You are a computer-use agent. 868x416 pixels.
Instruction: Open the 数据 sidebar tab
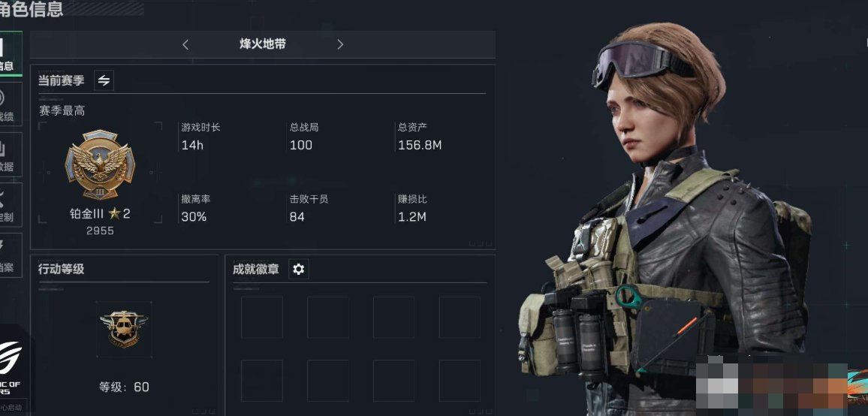(x=11, y=155)
